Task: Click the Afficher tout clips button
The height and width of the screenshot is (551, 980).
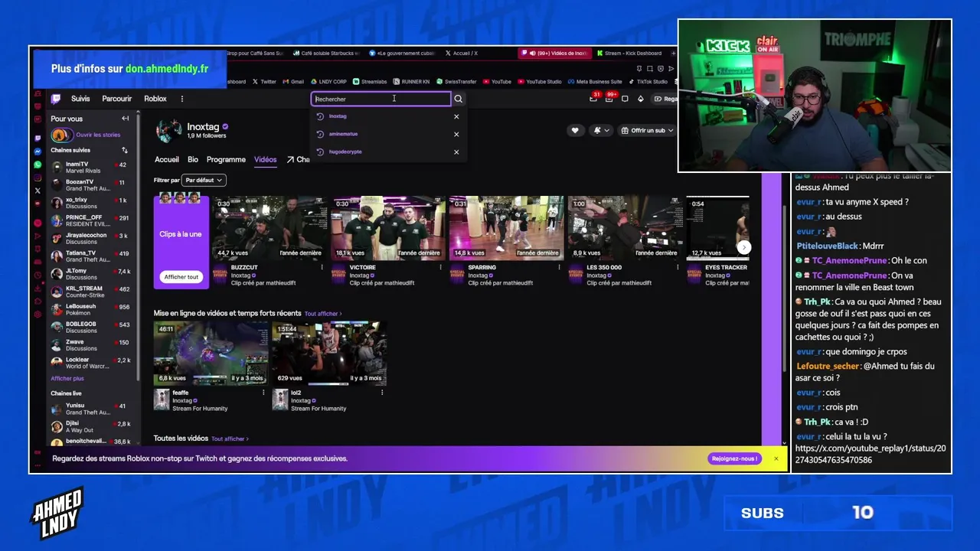Action: point(181,277)
